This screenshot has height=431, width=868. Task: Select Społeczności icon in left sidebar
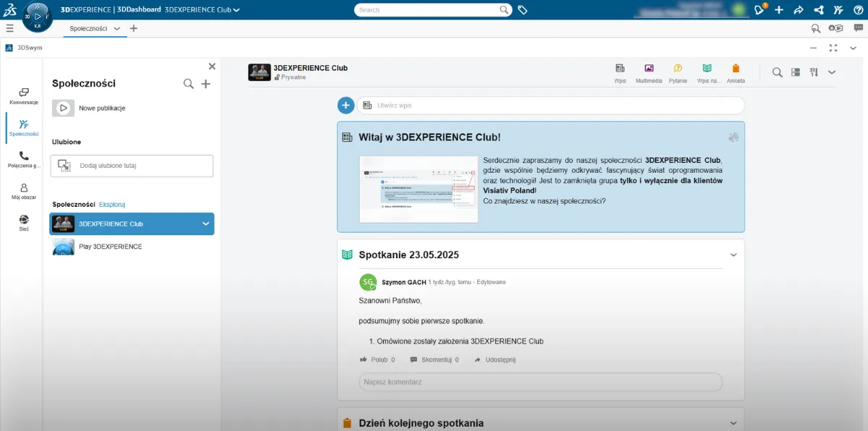point(24,128)
